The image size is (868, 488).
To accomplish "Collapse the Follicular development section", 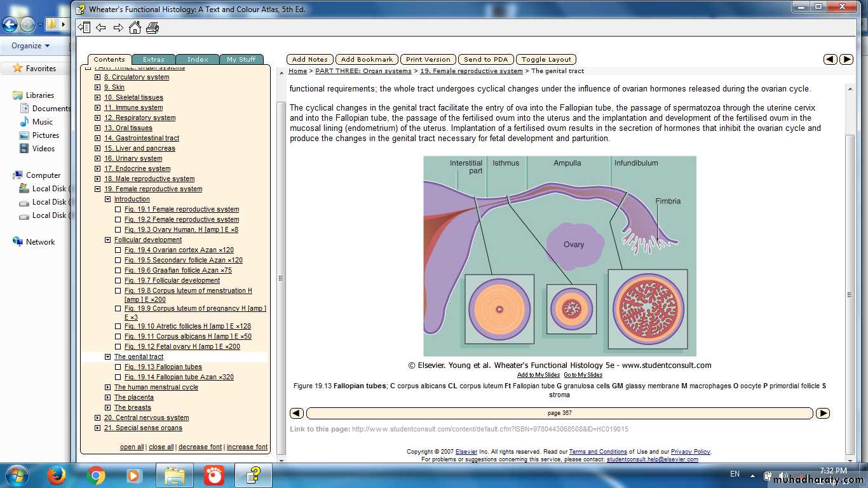I will click(x=108, y=240).
